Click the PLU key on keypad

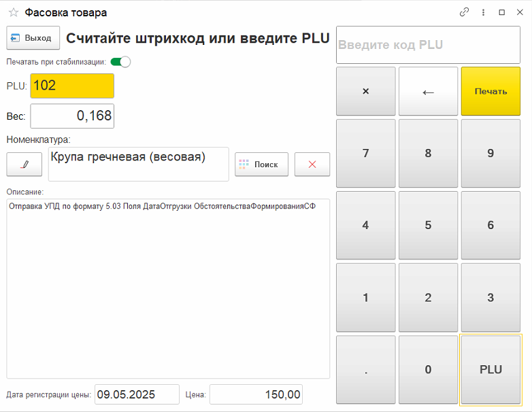click(x=491, y=370)
